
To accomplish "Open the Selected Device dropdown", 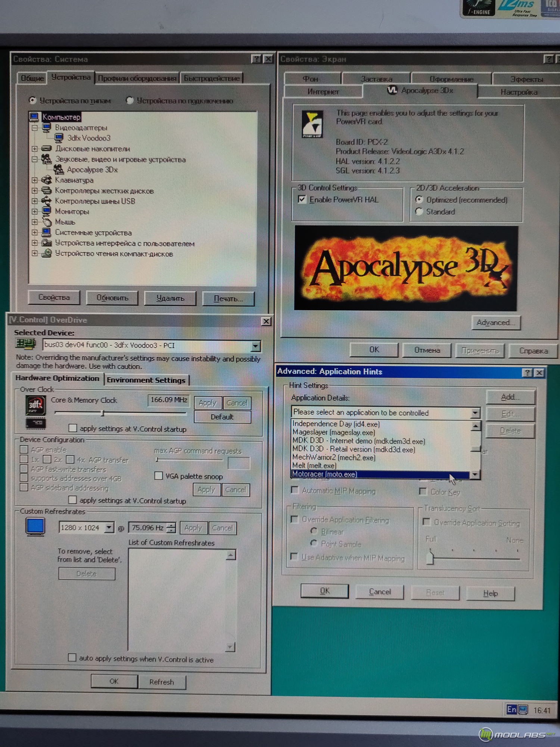I will [255, 346].
